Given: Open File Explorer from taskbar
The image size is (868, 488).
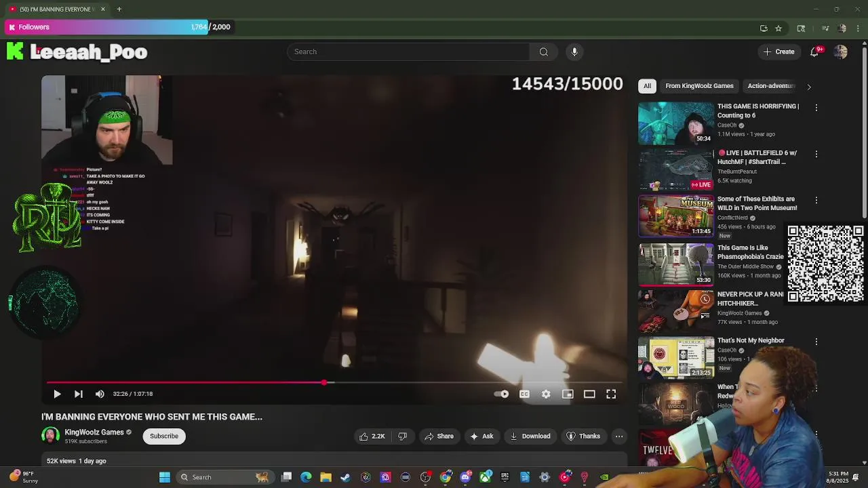Looking at the screenshot, I should click(325, 477).
